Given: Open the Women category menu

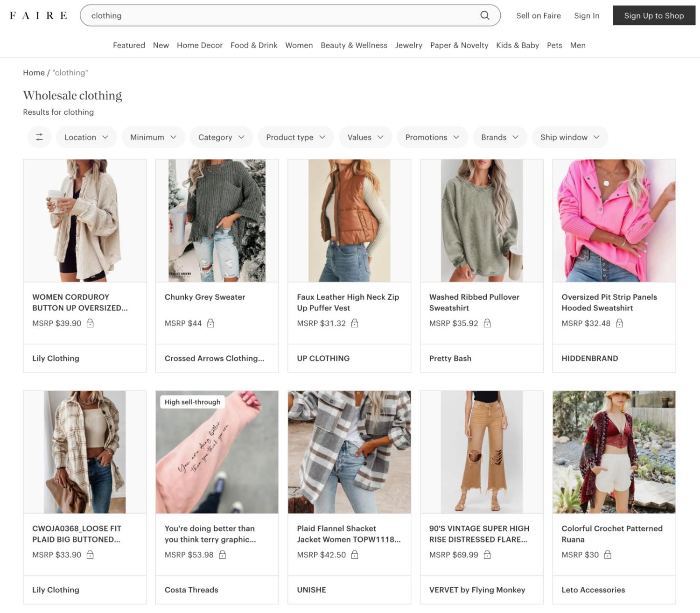Looking at the screenshot, I should pyautogui.click(x=299, y=45).
